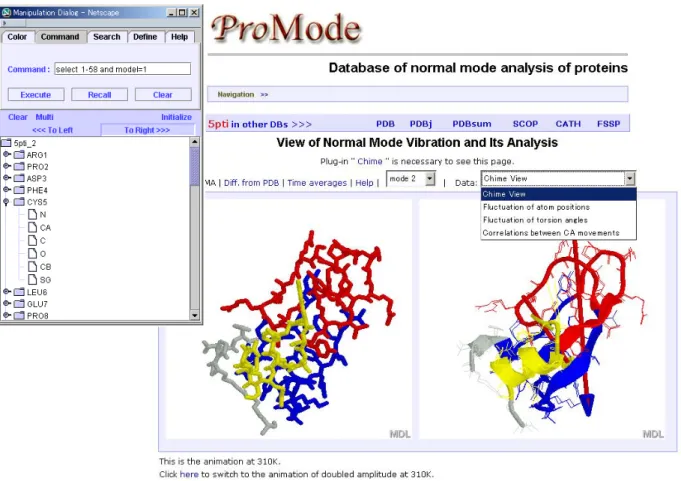Select the O atom file icon

pyautogui.click(x=32, y=254)
